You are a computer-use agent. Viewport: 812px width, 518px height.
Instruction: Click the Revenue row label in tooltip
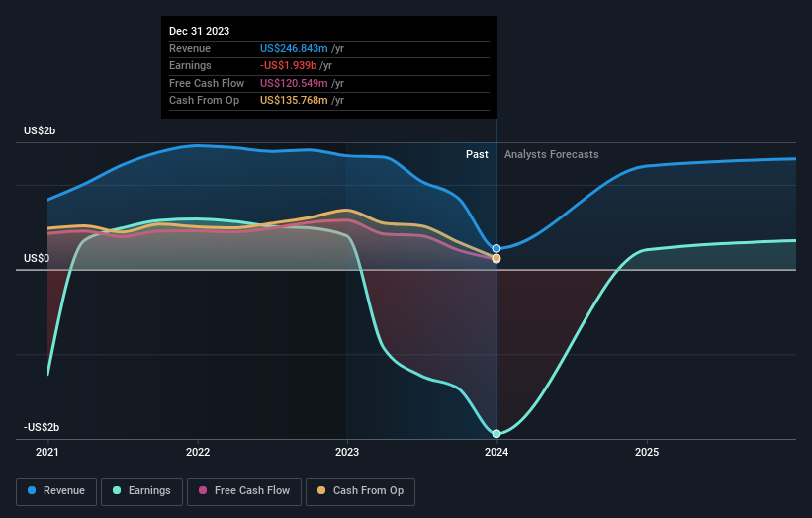coord(190,48)
